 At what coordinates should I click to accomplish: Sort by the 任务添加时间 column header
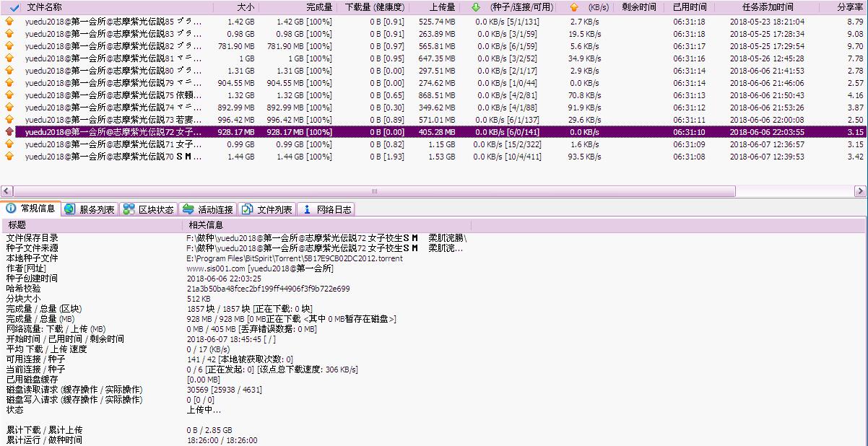click(767, 7)
